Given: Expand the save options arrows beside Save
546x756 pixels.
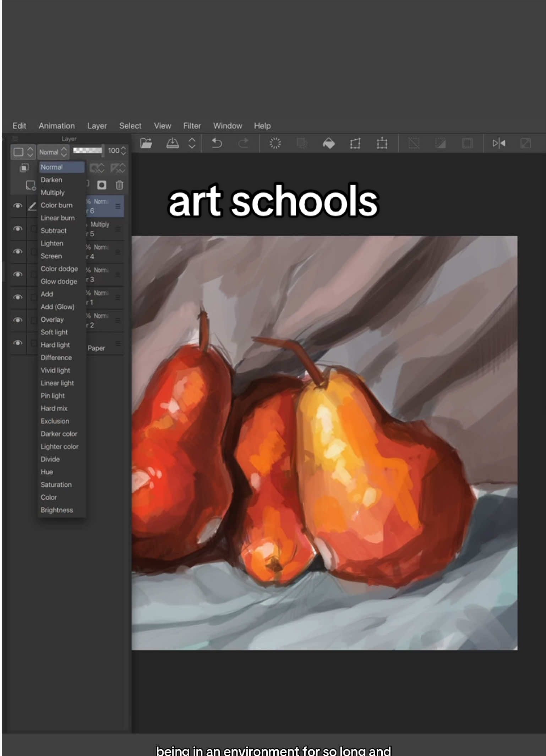Looking at the screenshot, I should tap(192, 143).
